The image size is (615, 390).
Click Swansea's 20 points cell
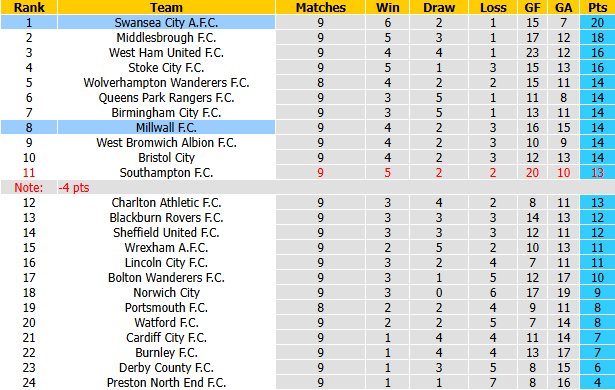coord(597,22)
